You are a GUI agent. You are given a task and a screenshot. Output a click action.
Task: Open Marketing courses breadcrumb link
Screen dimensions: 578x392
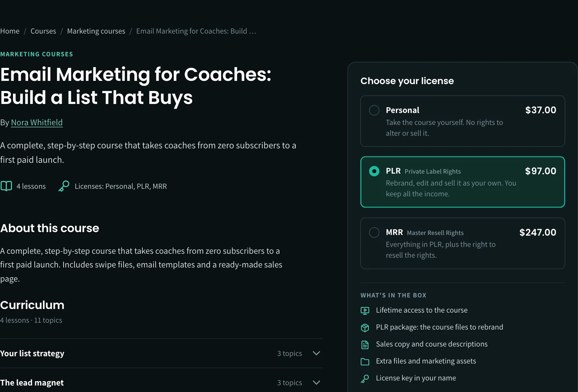[x=96, y=31]
